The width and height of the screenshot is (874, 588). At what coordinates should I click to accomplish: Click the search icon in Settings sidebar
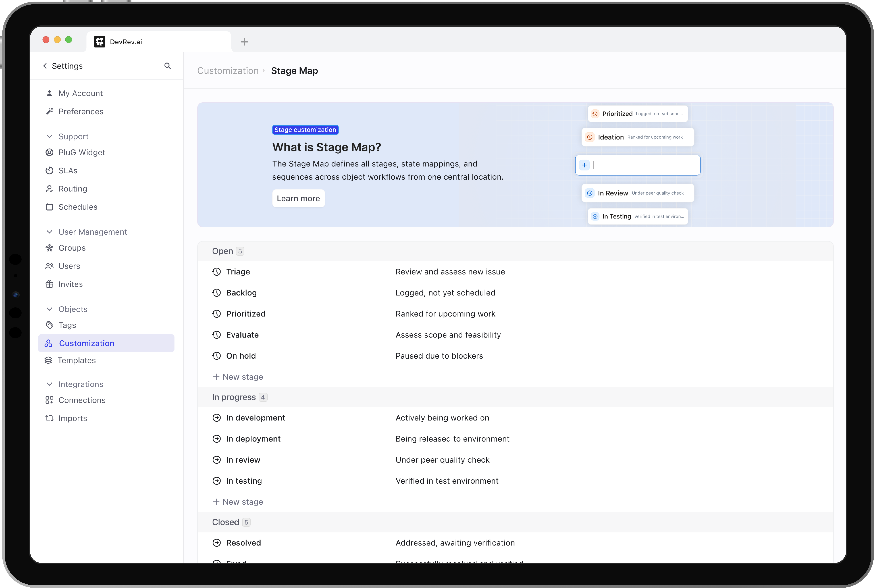tap(168, 66)
